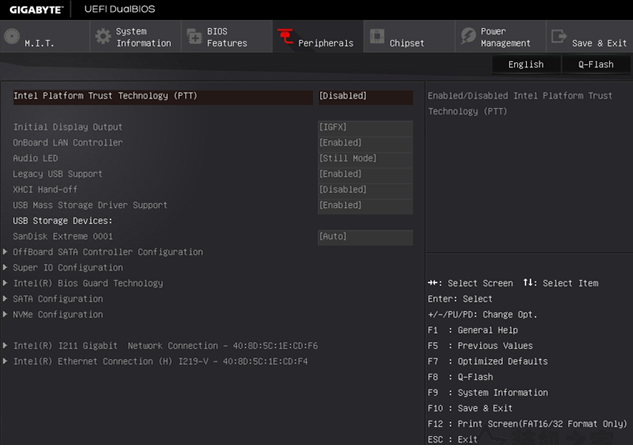
Task: Click the Chipset tab icon
Action: tap(376, 37)
